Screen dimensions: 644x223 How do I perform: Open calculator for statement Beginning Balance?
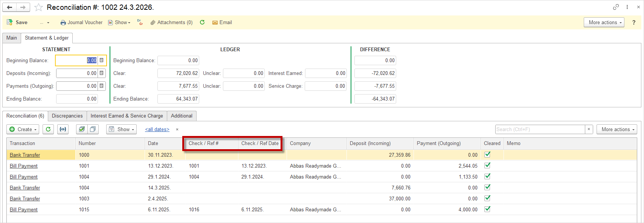[102, 60]
